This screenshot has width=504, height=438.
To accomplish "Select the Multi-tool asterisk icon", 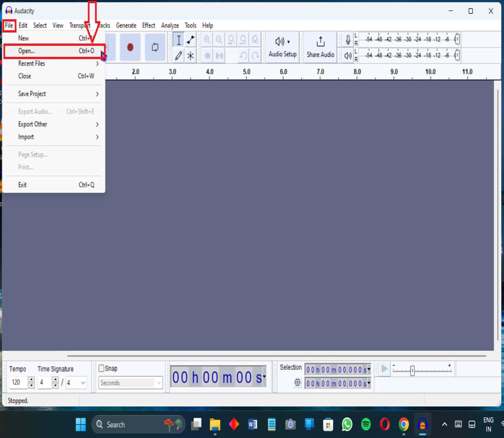I will click(x=191, y=55).
